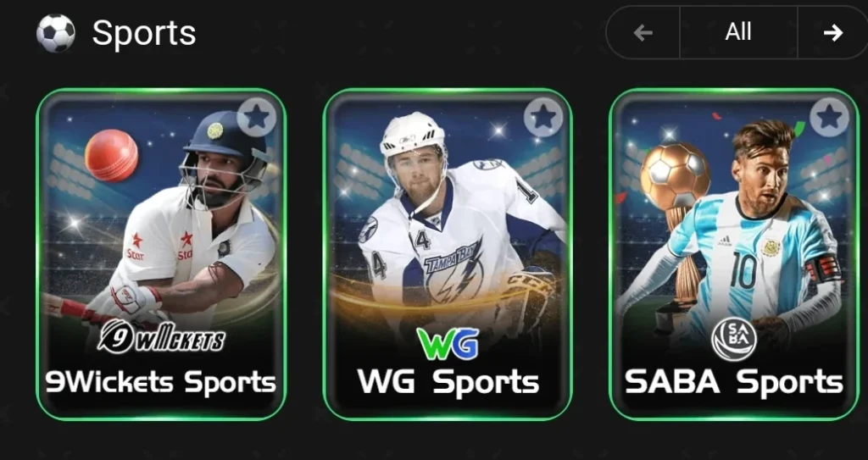The image size is (868, 460).
Task: Click the 9Wickets logo on the card
Action: click(x=161, y=337)
